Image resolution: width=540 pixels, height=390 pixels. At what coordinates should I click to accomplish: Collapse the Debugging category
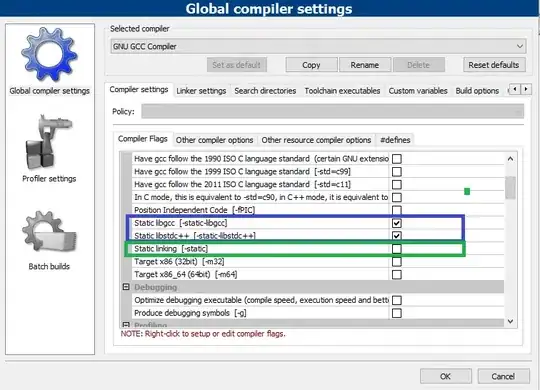[x=126, y=287]
